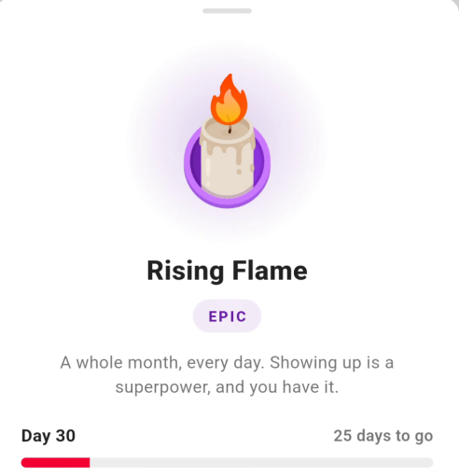459x476 pixels.
Task: Click the candle wick under the flame
Action: tap(229, 129)
